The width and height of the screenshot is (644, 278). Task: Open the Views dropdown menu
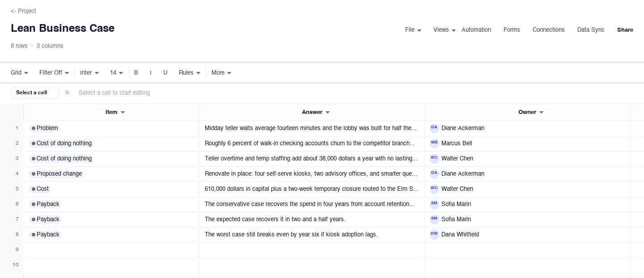coord(445,30)
